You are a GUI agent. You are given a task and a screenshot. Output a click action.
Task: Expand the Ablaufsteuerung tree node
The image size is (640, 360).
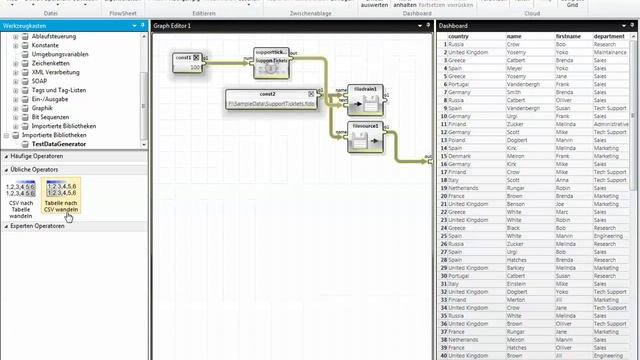[16, 36]
